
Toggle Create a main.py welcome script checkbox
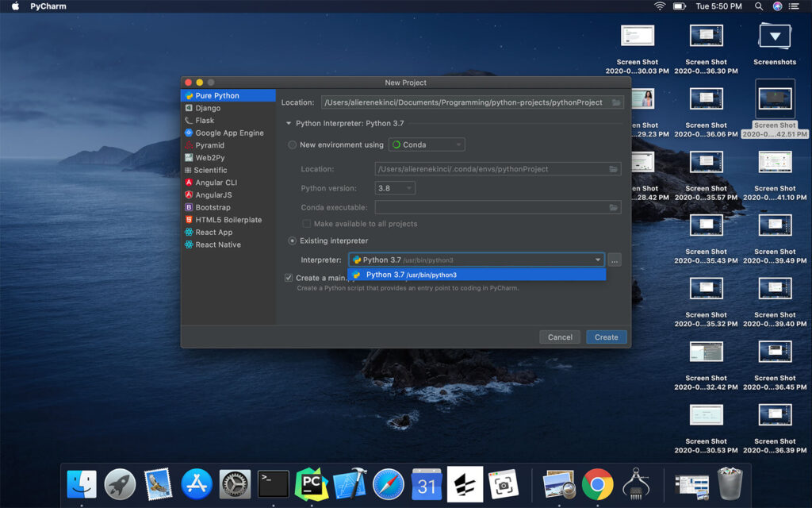289,278
